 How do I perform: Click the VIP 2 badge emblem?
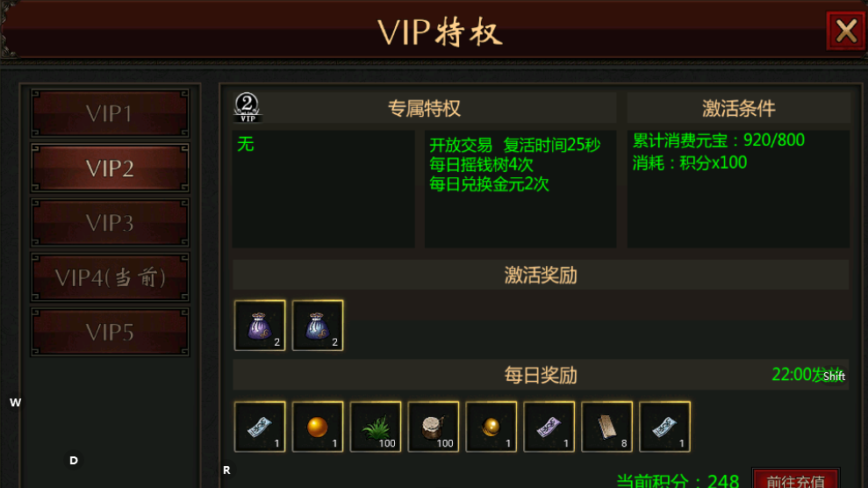tap(247, 107)
